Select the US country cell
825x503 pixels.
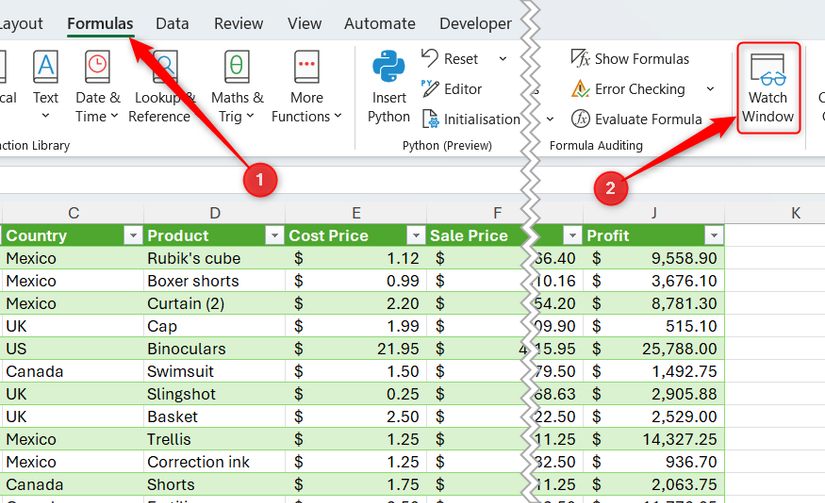[73, 349]
